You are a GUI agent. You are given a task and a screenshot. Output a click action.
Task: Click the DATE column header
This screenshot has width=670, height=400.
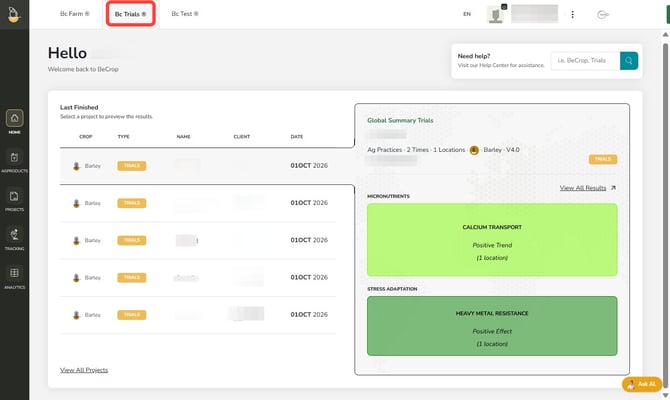[297, 137]
